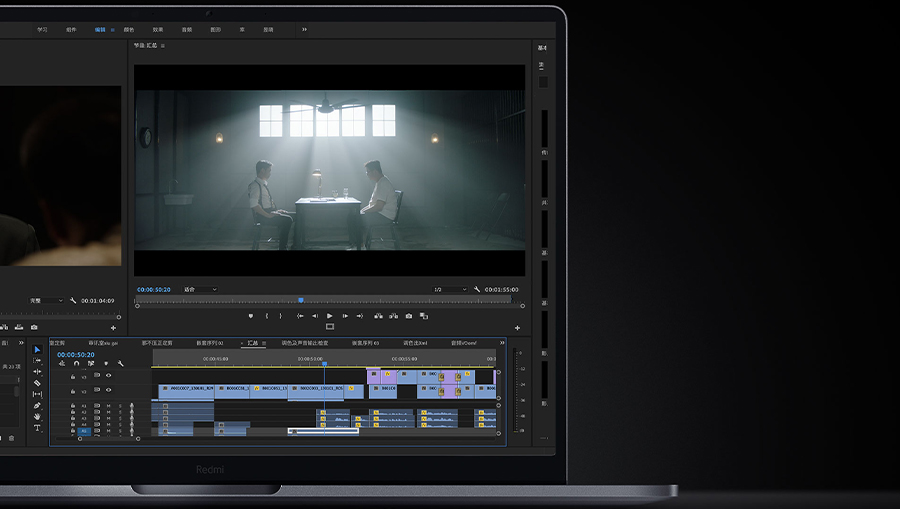Add marker in Program monitor transport
This screenshot has width=900, height=509.
coord(251,316)
